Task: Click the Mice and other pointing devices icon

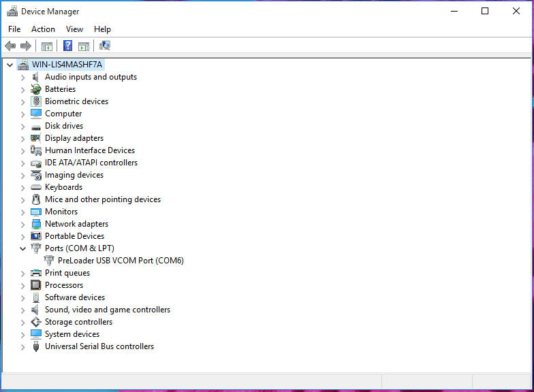Action: 36,199
